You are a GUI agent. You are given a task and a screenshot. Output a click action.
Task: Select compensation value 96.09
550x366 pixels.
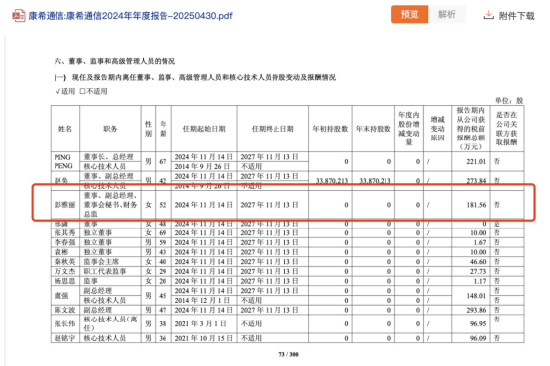point(478,338)
